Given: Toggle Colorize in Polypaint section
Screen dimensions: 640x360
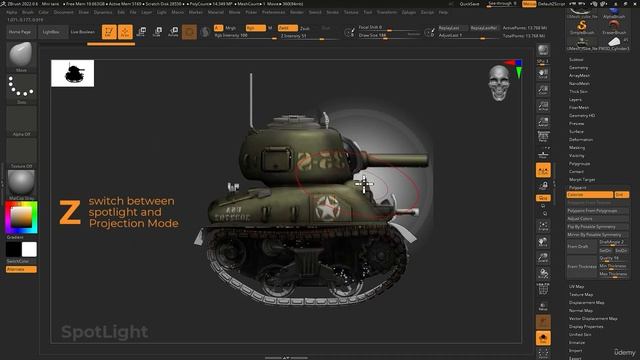Looking at the screenshot, I should pyautogui.click(x=589, y=195).
